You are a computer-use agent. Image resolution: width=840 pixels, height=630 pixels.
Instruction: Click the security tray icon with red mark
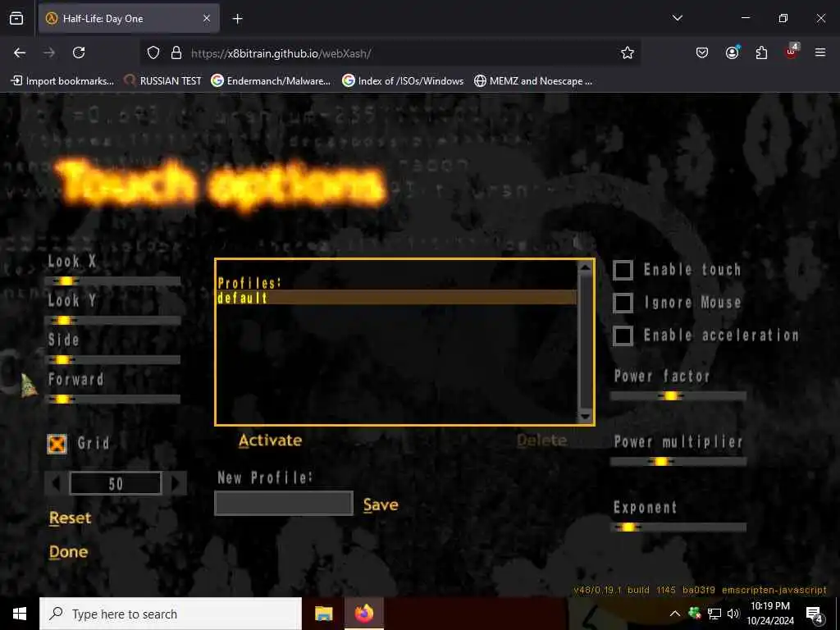pos(695,614)
